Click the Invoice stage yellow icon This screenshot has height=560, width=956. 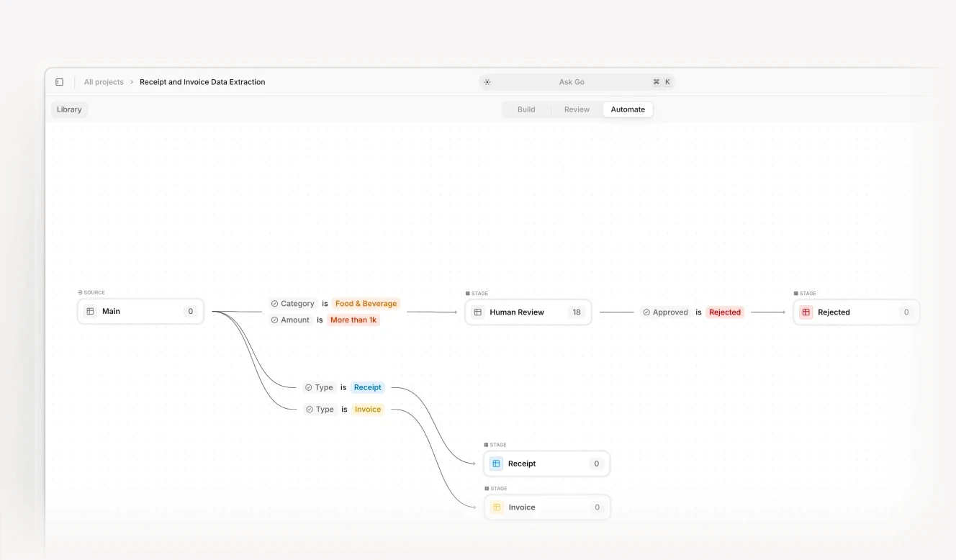coord(497,507)
